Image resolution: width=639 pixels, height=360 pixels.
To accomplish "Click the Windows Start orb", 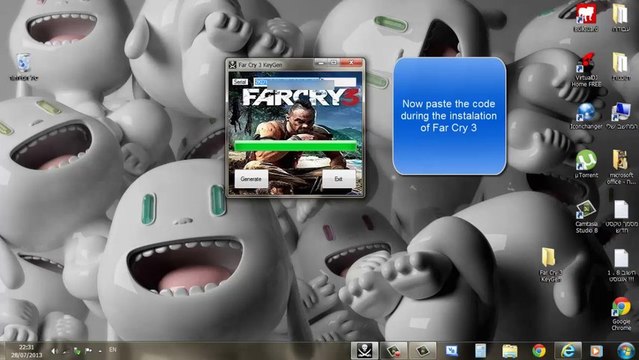I will pyautogui.click(x=626, y=351).
